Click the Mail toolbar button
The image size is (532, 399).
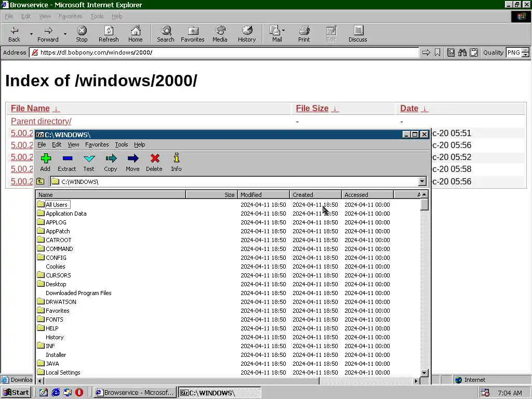click(x=275, y=34)
